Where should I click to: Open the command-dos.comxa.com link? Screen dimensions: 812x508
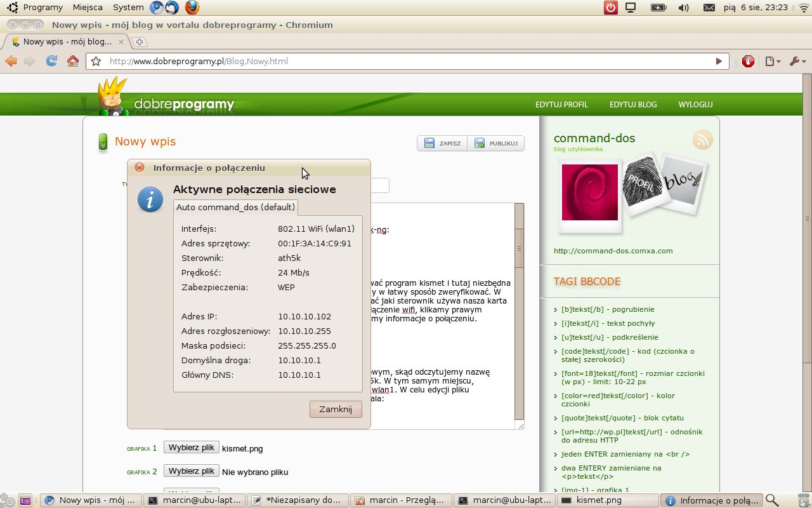pos(613,251)
